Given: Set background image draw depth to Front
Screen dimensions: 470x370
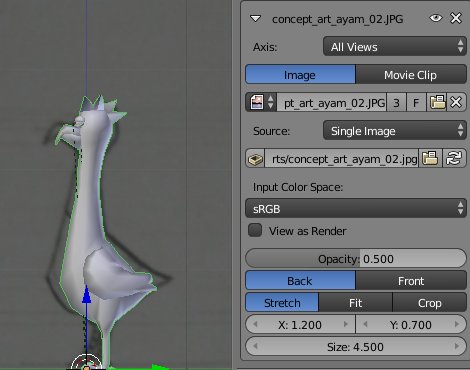Looking at the screenshot, I should click(411, 280).
